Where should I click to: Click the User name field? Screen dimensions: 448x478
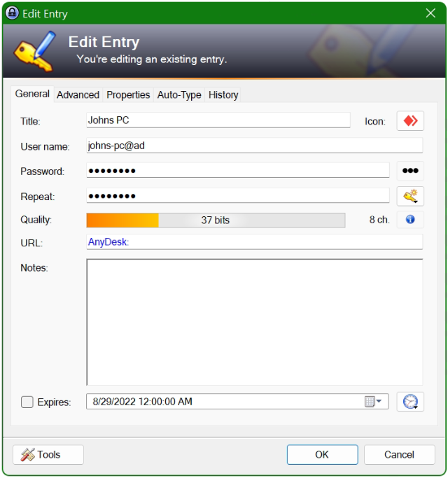pyautogui.click(x=254, y=146)
